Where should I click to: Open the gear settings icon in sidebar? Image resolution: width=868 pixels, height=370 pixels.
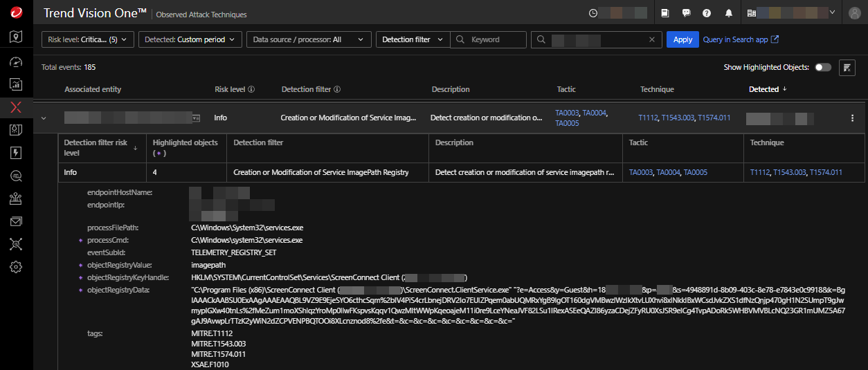(x=16, y=267)
